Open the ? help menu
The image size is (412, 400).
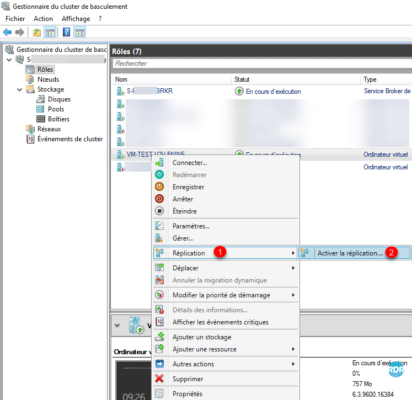[100, 19]
